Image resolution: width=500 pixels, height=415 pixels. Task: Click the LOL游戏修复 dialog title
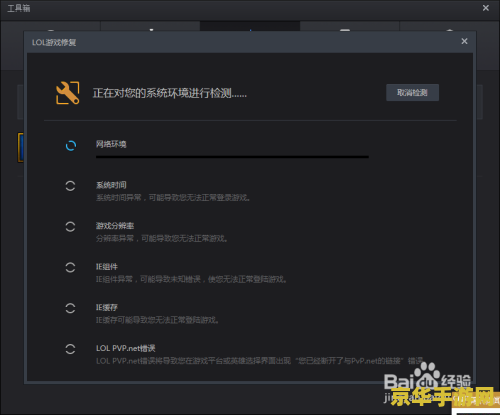click(54, 42)
